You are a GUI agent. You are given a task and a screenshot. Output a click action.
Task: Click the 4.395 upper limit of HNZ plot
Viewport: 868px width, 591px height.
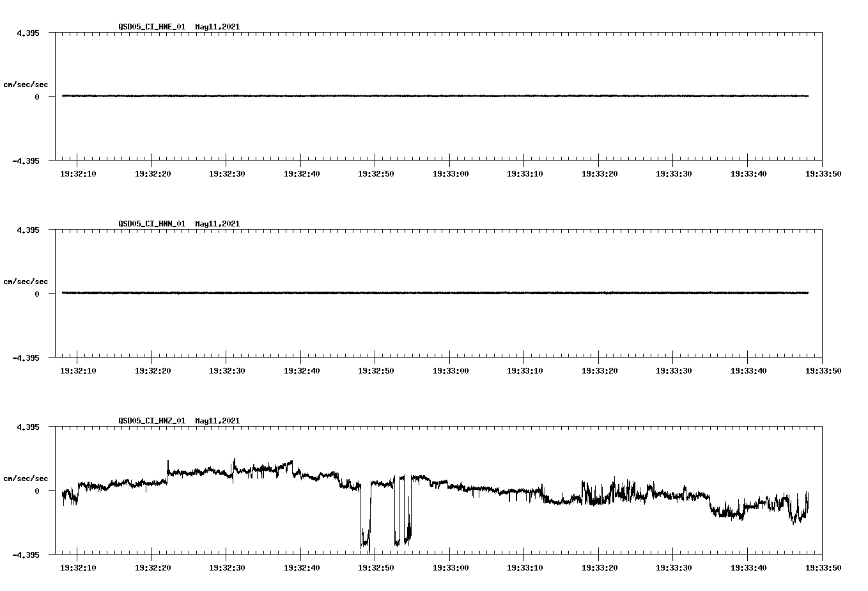28,427
